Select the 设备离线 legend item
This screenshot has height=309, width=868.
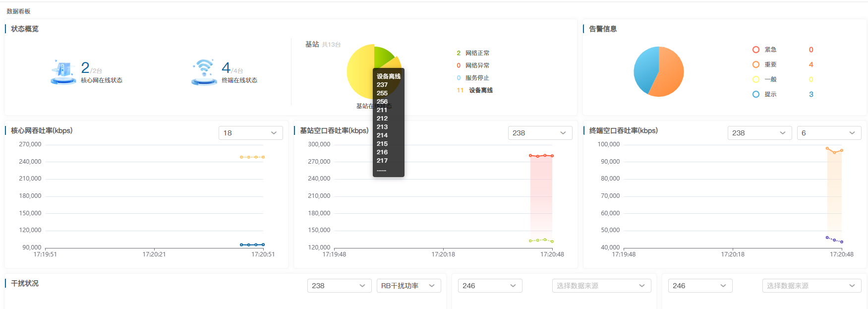tap(480, 90)
